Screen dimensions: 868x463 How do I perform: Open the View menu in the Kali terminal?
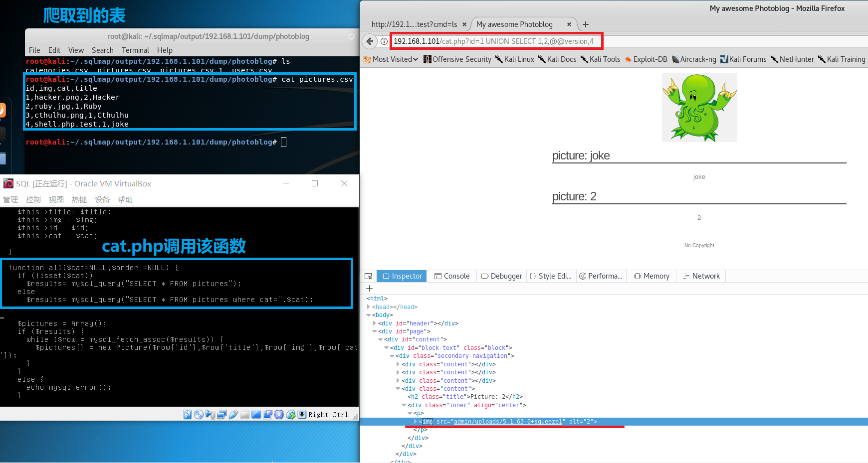[x=76, y=50]
